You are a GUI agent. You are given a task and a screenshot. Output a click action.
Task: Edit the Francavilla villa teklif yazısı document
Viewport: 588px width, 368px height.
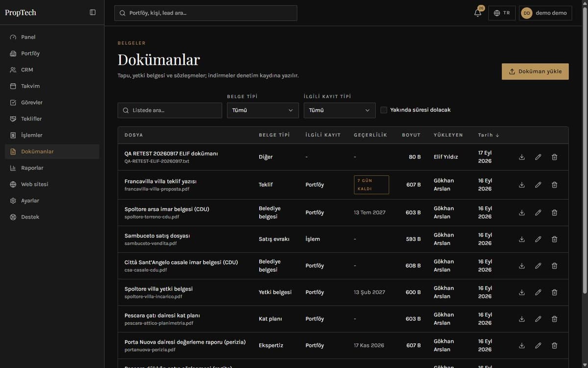pyautogui.click(x=538, y=185)
